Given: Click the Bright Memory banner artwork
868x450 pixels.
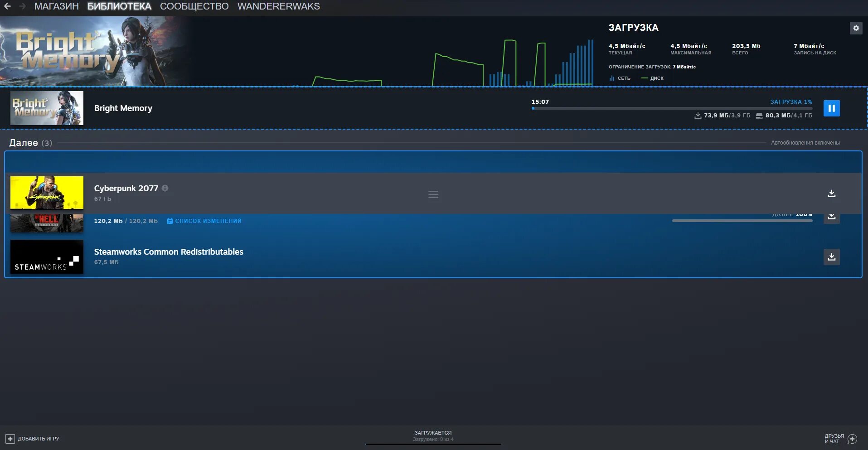Looking at the screenshot, I should pos(95,51).
